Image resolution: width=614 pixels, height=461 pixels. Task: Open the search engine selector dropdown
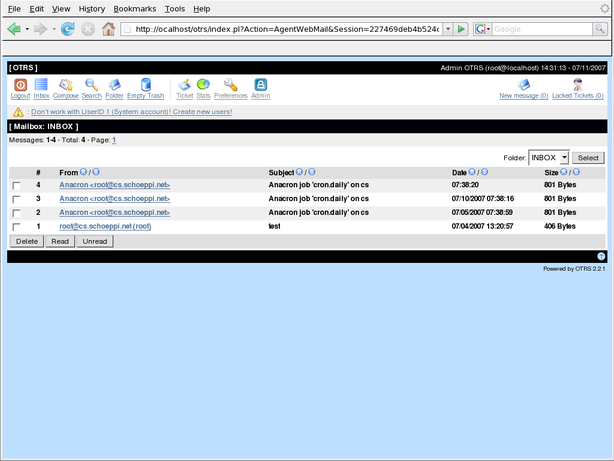(x=482, y=29)
